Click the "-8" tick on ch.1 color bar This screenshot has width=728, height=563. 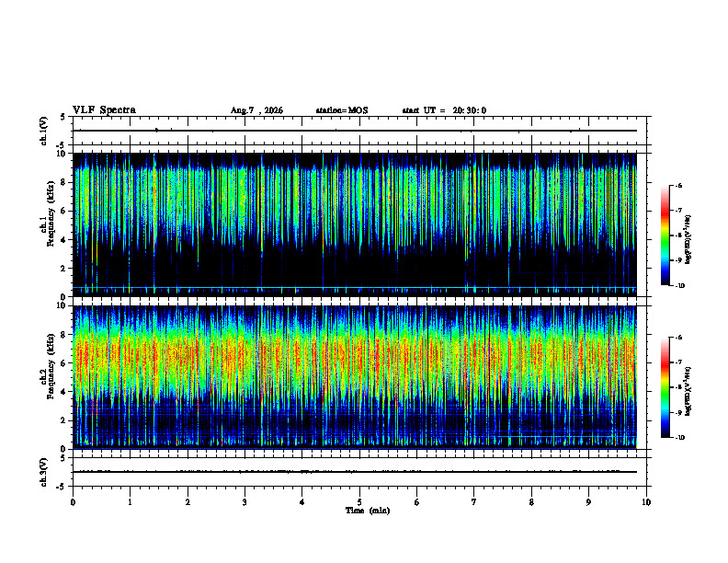tap(678, 236)
